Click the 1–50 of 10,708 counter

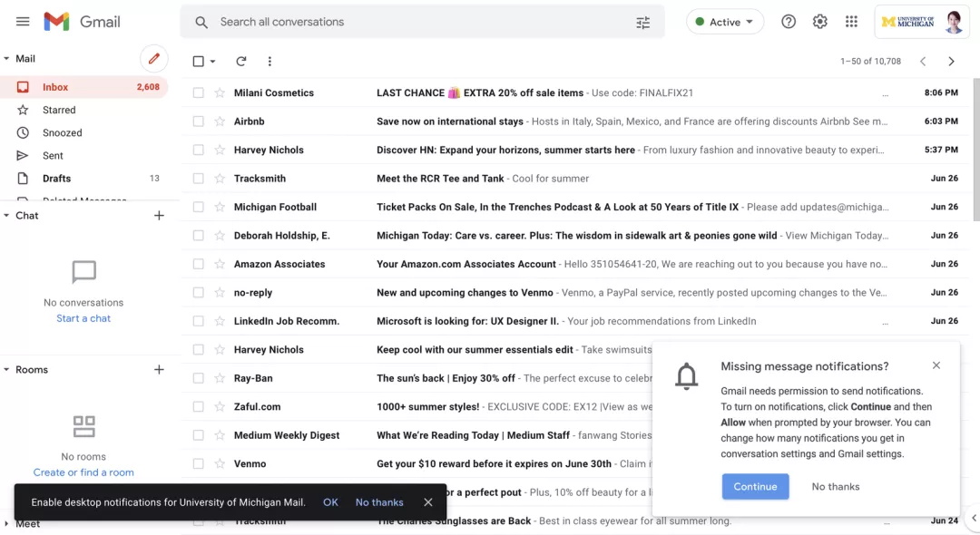point(870,61)
